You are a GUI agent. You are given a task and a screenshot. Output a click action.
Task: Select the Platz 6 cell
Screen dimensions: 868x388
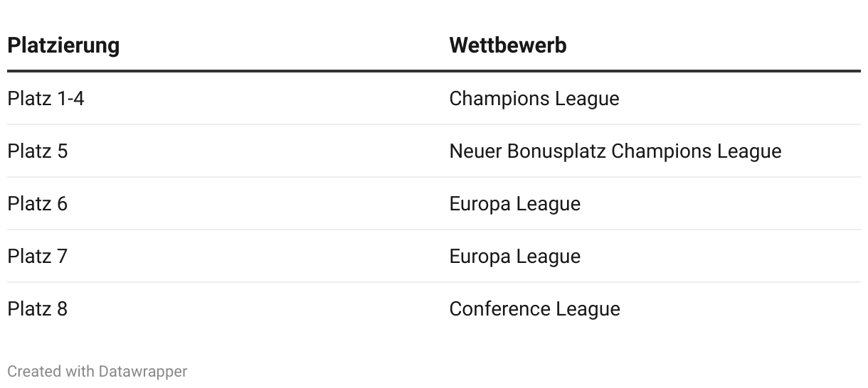[x=38, y=204]
